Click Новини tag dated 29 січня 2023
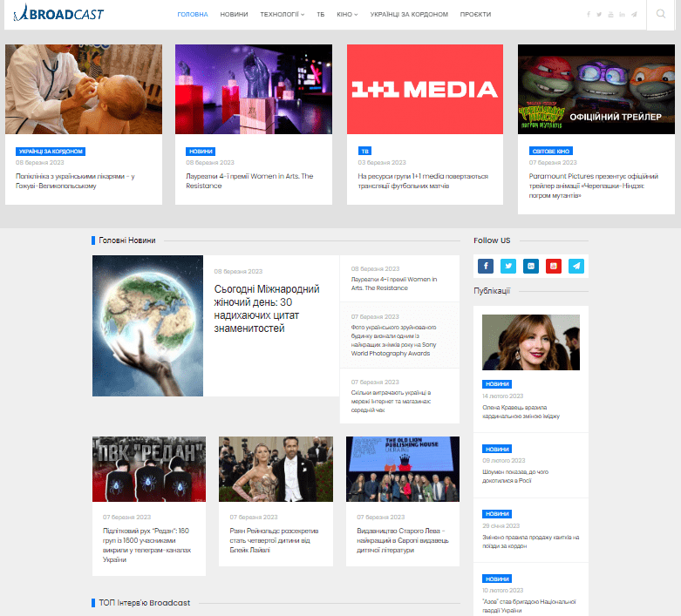 point(497,514)
